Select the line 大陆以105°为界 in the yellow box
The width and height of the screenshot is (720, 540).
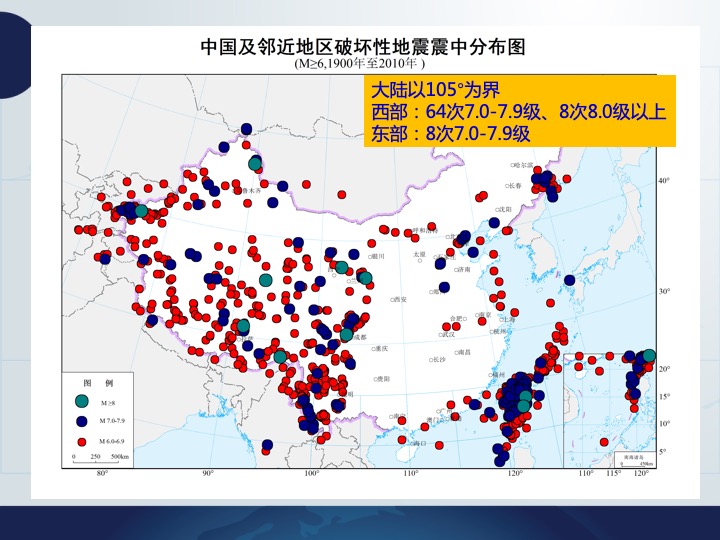[x=435, y=90]
